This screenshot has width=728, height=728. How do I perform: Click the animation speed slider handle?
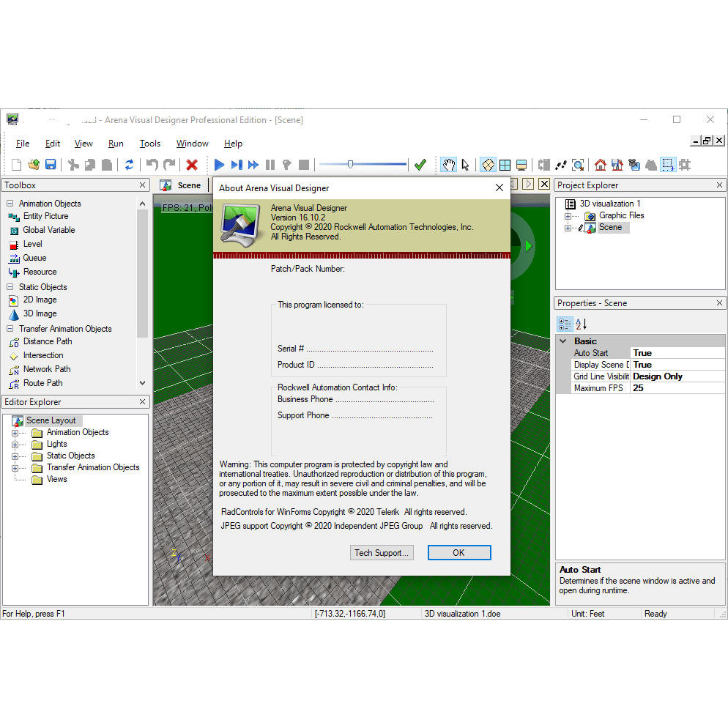pyautogui.click(x=351, y=165)
